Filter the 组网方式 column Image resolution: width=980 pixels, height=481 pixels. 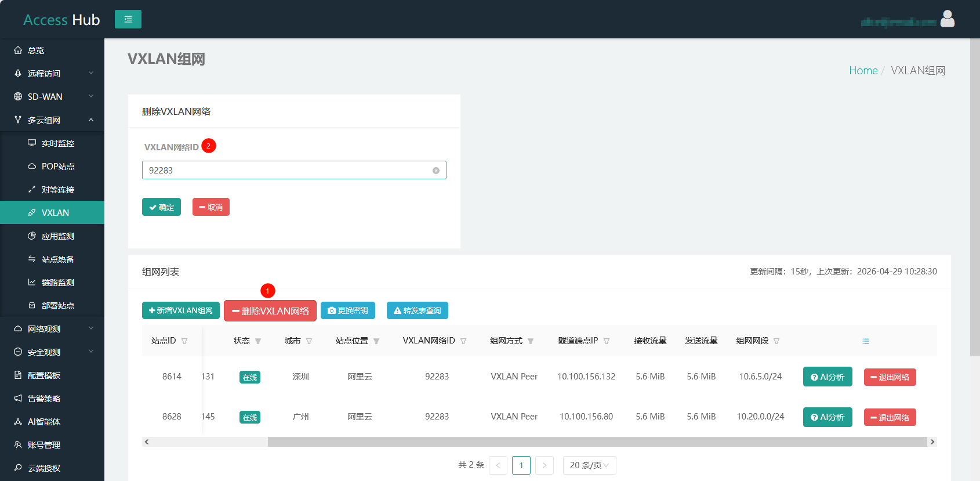click(x=531, y=341)
